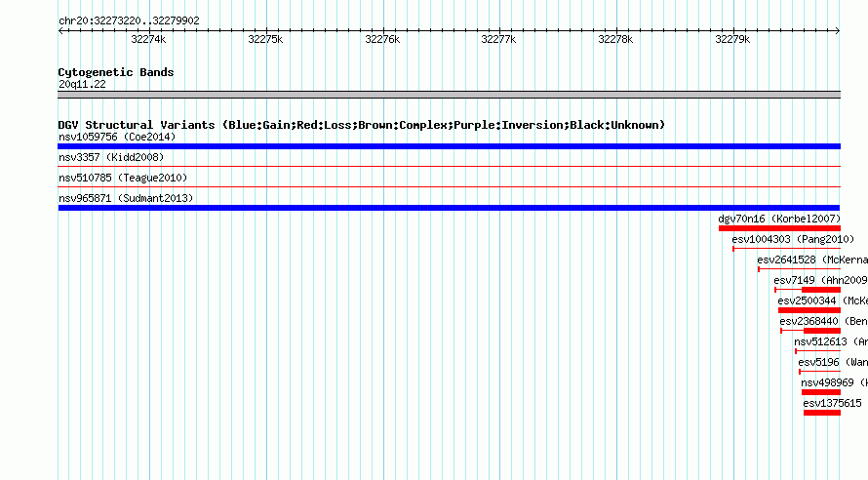Open variant nsv512613 label
This screenshot has width=868, height=480.
[830, 341]
